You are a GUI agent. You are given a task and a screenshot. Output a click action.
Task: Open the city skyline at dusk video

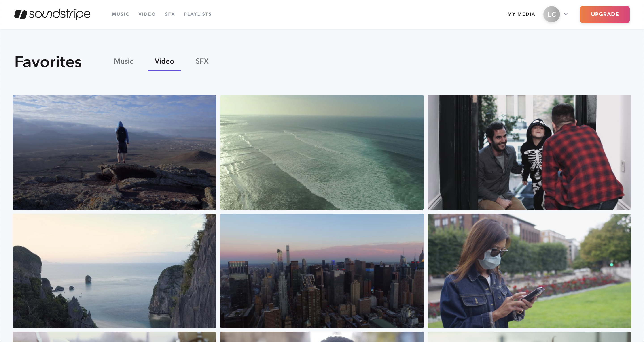click(x=322, y=271)
